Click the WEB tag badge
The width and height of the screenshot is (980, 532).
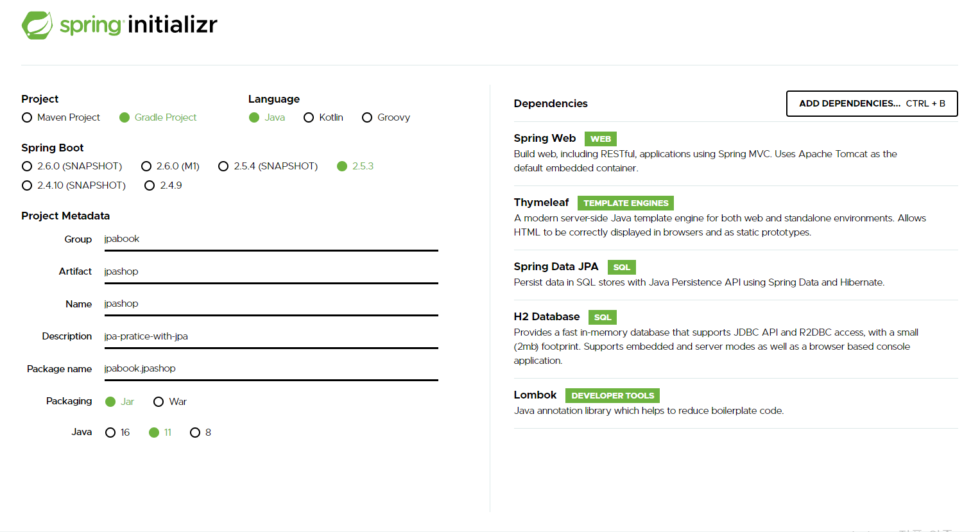[x=600, y=139]
